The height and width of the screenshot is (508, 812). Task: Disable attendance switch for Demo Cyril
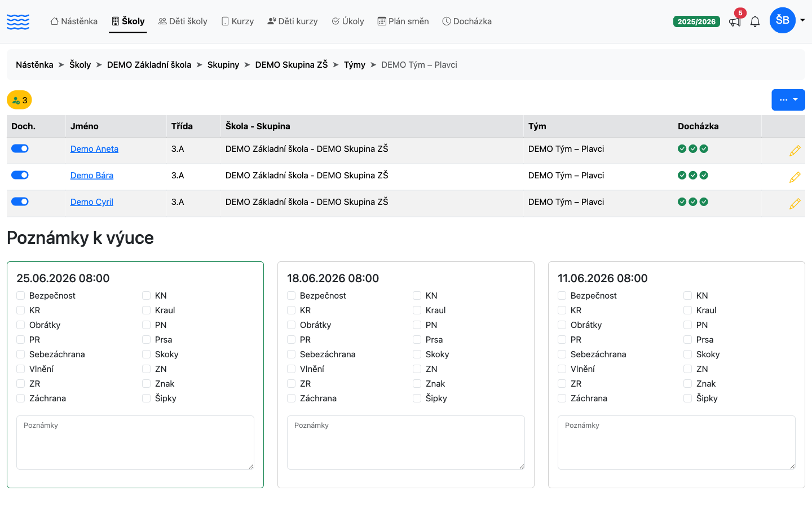click(20, 202)
